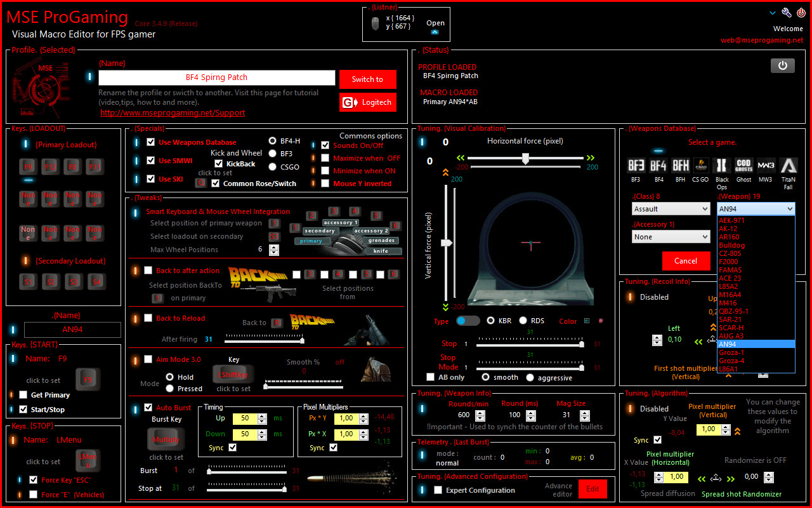Click the web@mseprogaming.net email link
The height and width of the screenshot is (508, 812).
(762, 40)
